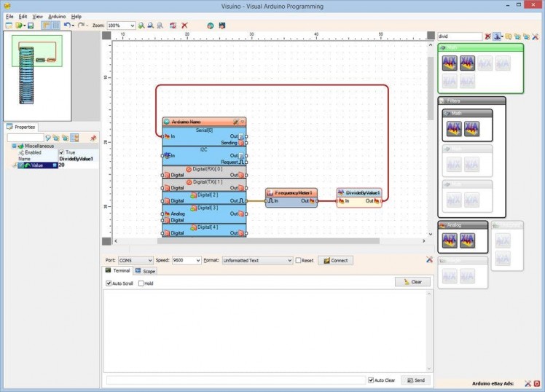The image size is (545, 392).
Task: Switch to the Scope tab
Action: [145, 271]
